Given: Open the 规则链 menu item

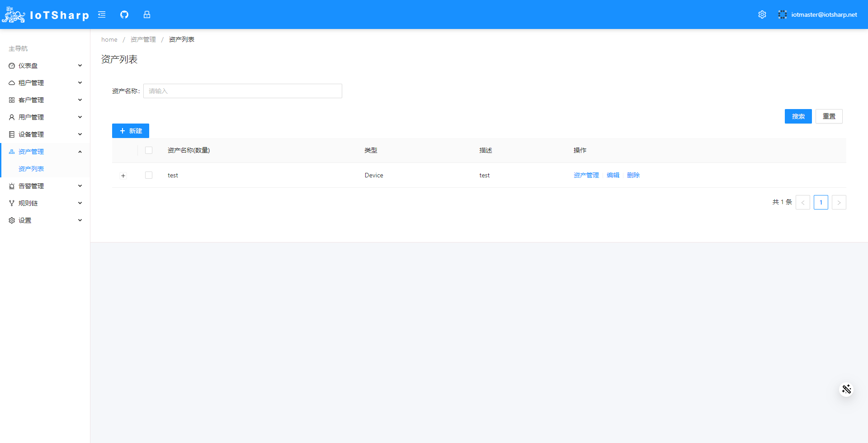Looking at the screenshot, I should (45, 203).
